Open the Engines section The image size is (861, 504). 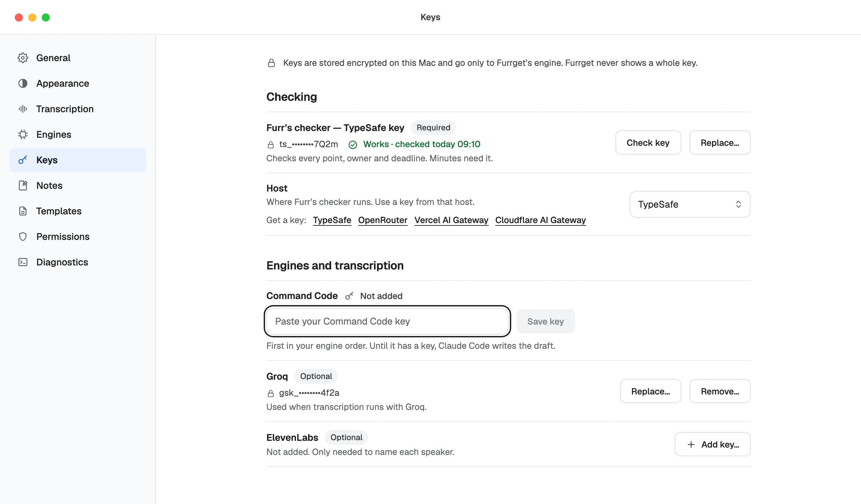(x=78, y=134)
